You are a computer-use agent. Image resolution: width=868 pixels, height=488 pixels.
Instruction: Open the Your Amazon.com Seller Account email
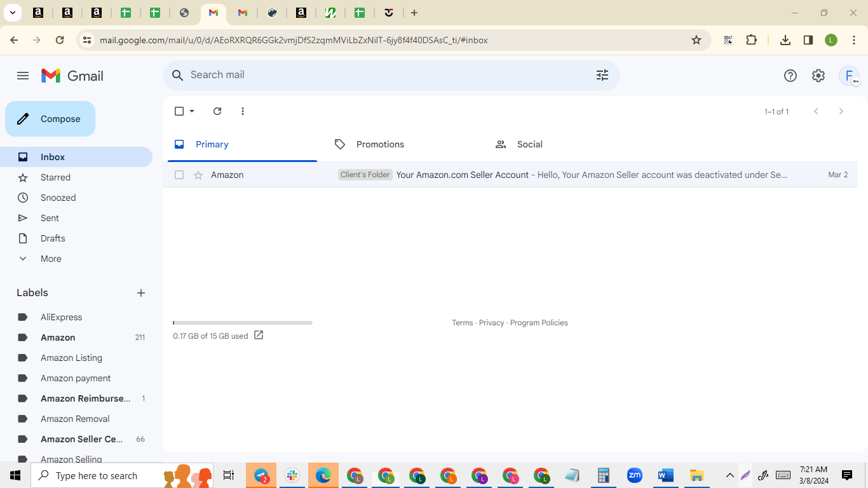tap(510, 175)
